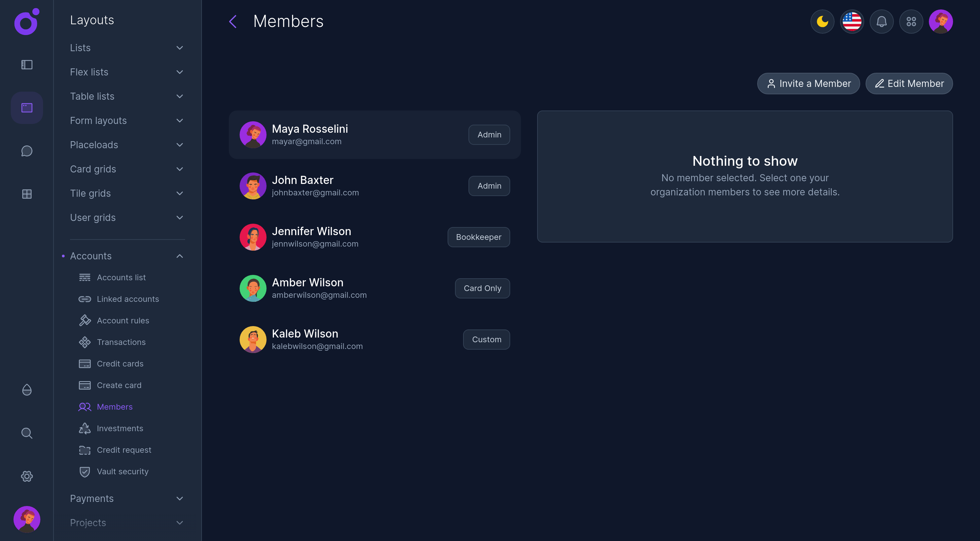Expand the Payments section
This screenshot has height=541, width=980.
(x=180, y=498)
